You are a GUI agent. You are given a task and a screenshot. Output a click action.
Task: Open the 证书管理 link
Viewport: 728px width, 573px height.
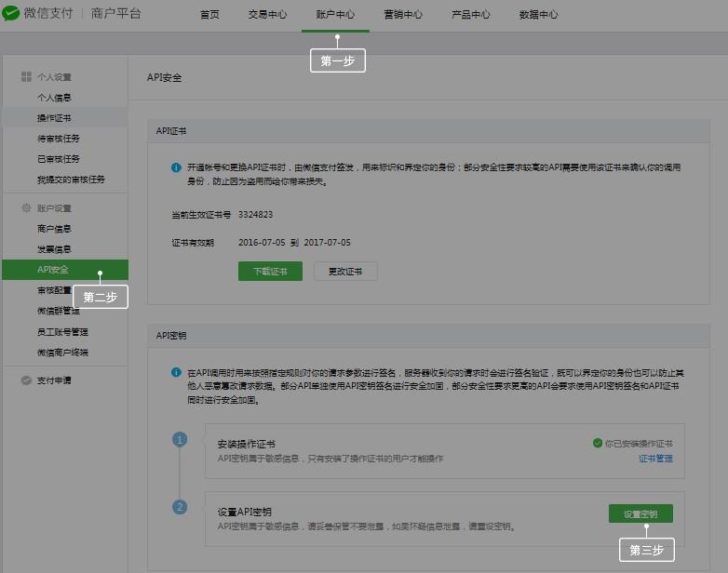655,459
